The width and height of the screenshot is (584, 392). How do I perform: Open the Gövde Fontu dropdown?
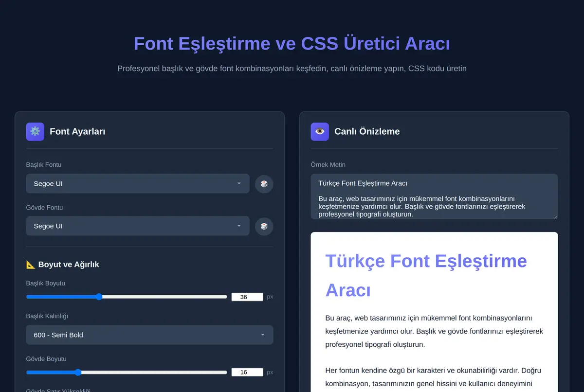click(138, 226)
